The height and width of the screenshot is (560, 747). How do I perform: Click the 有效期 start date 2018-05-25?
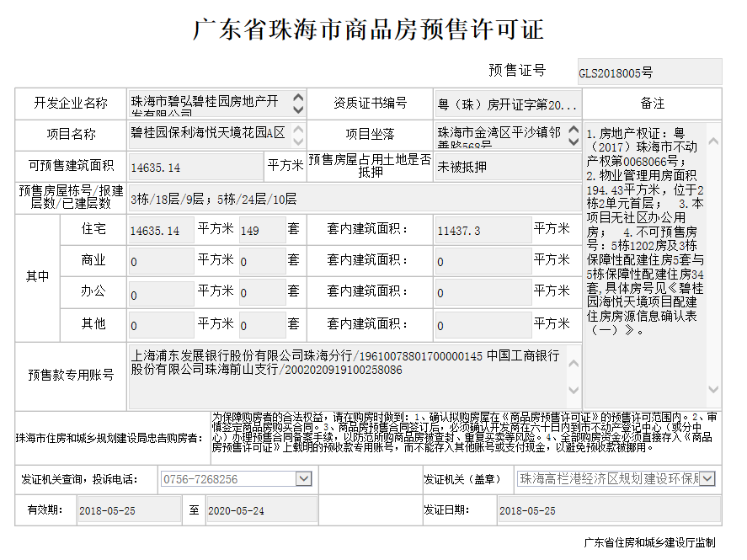[127, 510]
